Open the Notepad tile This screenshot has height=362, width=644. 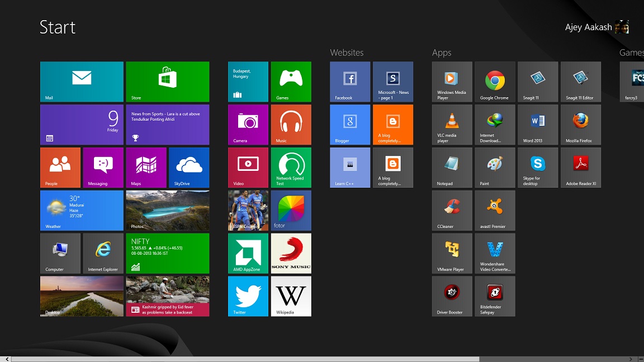[x=452, y=168]
